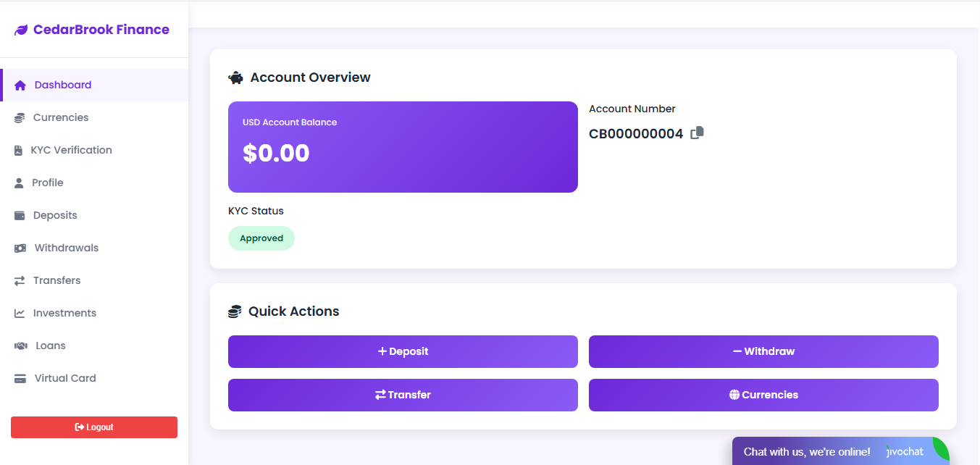Click the Loans hand-money icon

coord(20,345)
